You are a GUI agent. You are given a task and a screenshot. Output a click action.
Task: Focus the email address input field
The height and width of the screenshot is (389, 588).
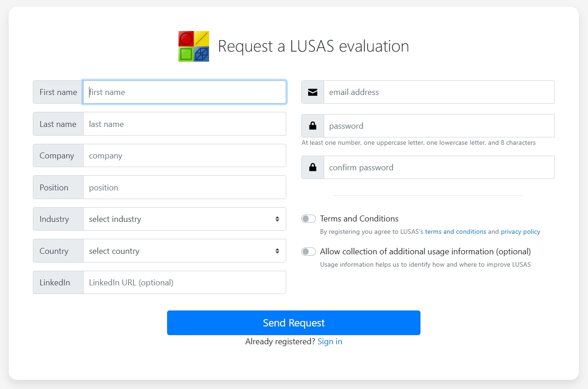pos(439,92)
